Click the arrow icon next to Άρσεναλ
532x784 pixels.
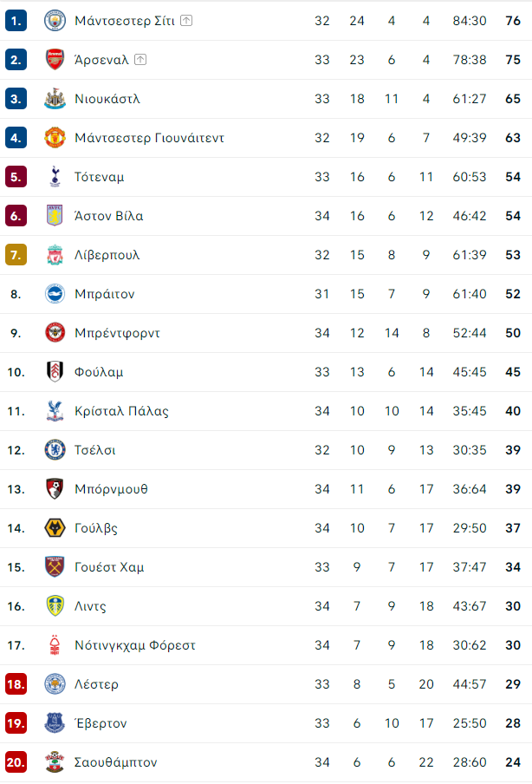140,60
